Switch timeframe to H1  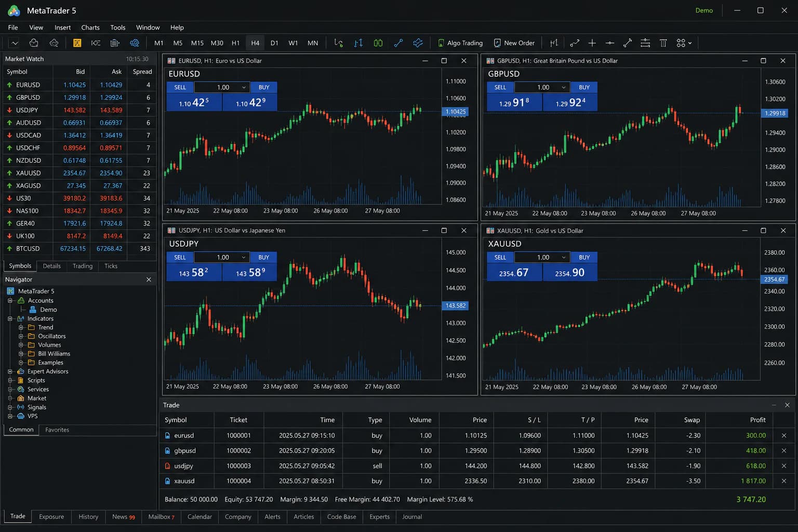point(236,43)
